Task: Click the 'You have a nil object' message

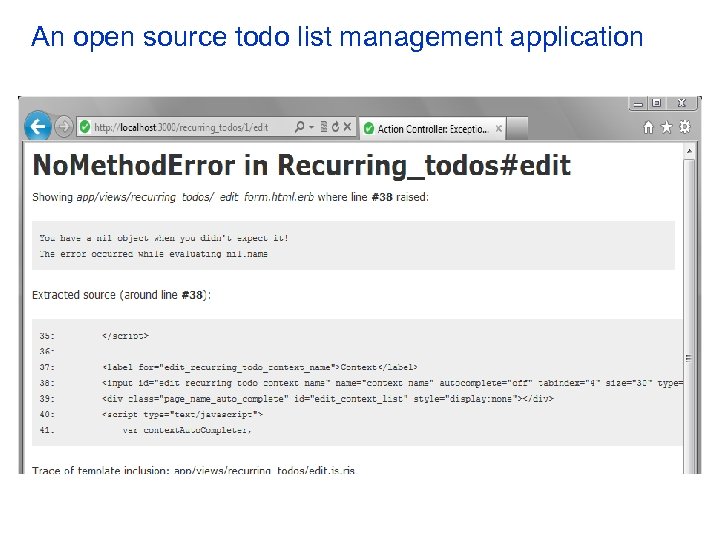Action: tap(164, 238)
